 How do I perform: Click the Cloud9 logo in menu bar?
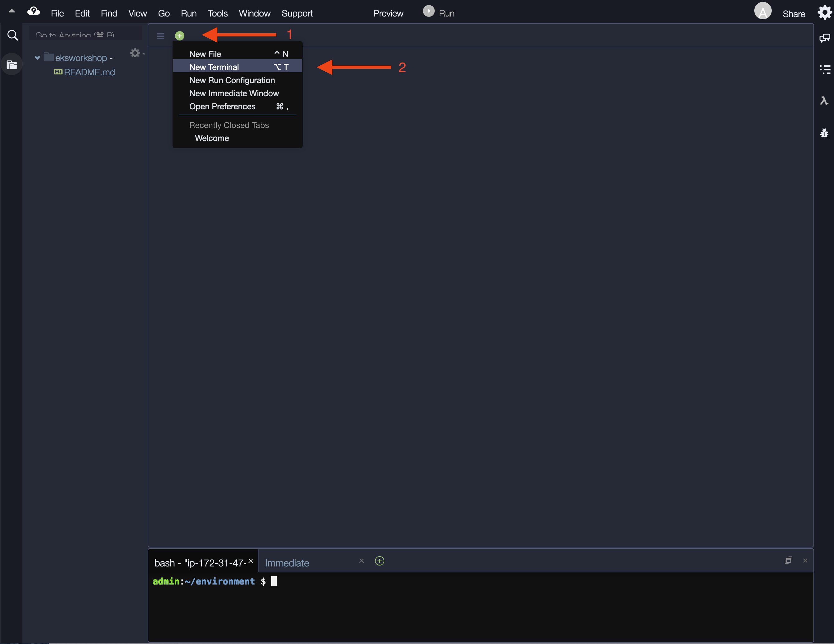click(34, 11)
